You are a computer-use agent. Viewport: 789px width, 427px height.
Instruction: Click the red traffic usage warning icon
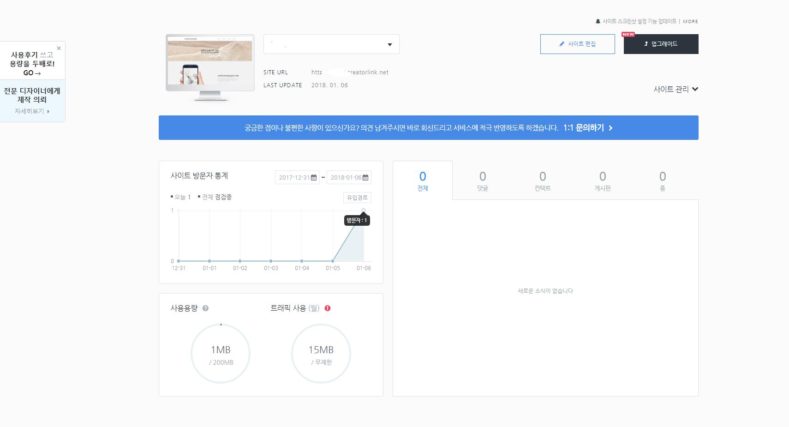point(327,308)
